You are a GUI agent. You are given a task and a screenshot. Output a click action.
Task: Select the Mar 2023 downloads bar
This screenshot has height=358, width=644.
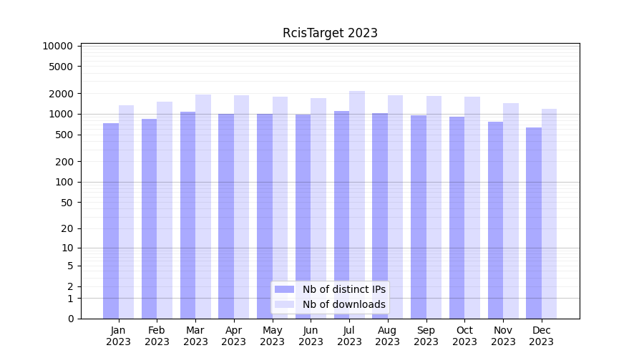[x=203, y=206]
